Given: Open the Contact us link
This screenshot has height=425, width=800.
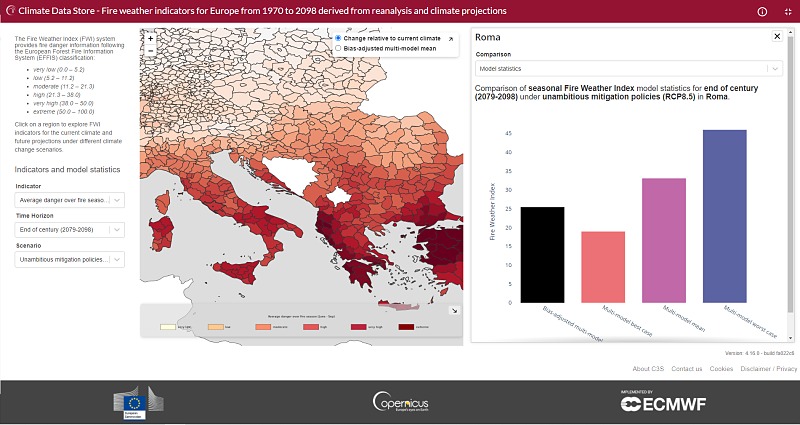Looking at the screenshot, I should 687,368.
